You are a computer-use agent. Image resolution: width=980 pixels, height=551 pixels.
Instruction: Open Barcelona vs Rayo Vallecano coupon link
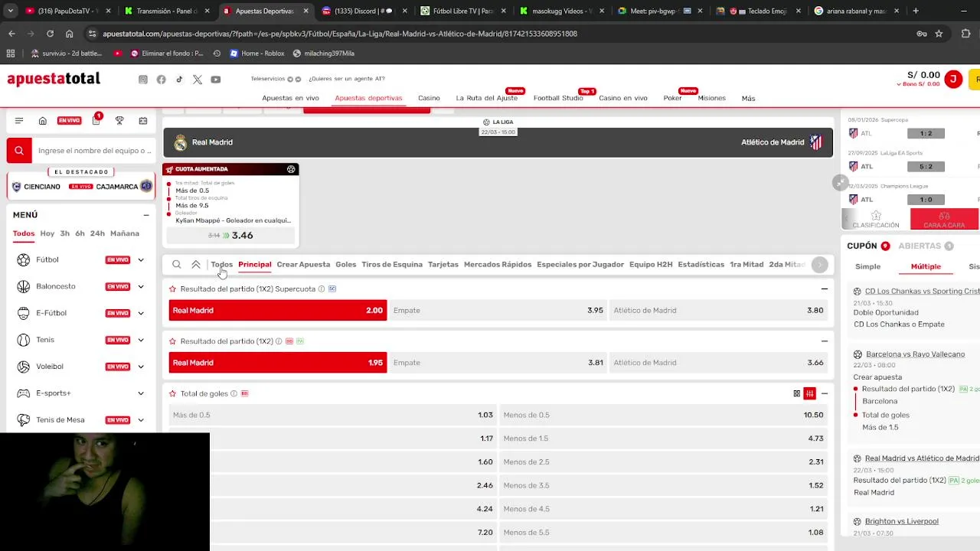click(x=915, y=354)
